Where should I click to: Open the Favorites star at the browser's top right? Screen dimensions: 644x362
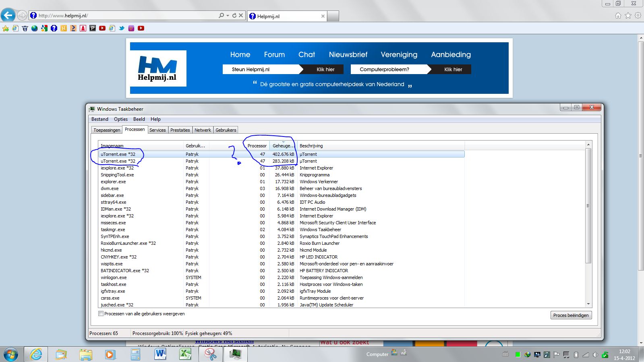click(628, 16)
